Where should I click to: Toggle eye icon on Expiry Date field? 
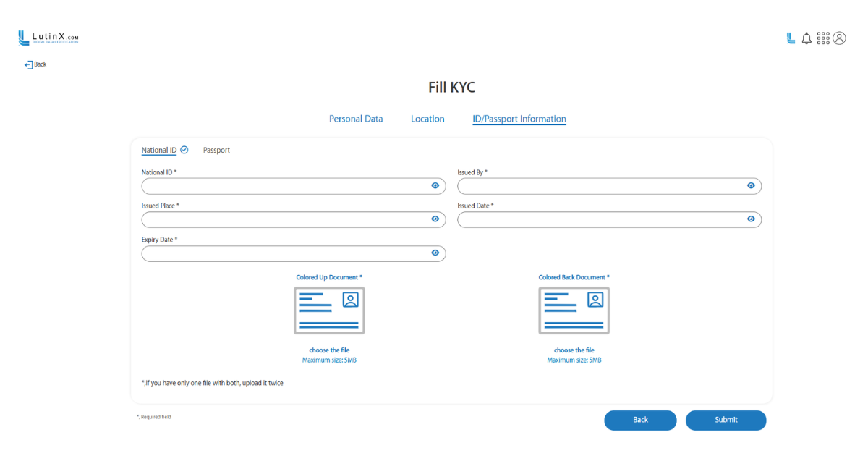(x=435, y=253)
